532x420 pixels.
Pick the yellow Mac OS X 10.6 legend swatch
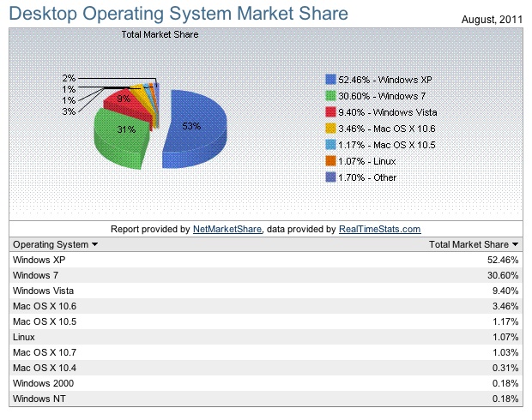[x=331, y=129]
